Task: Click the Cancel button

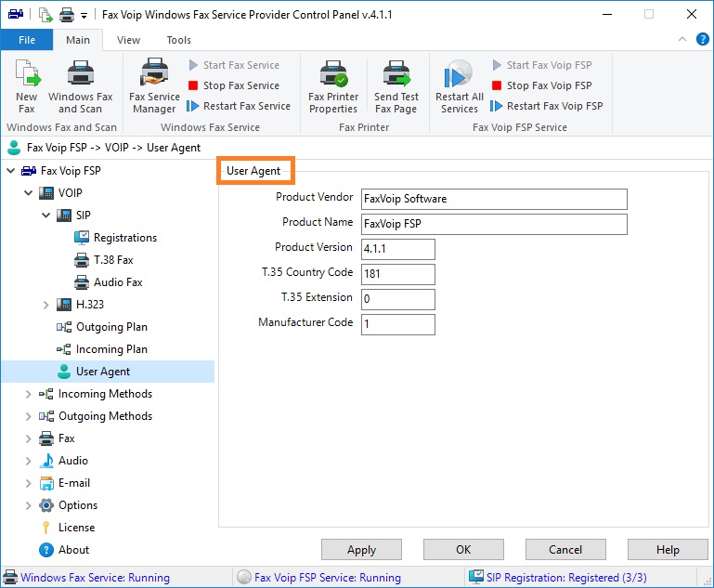Action: 565,550
